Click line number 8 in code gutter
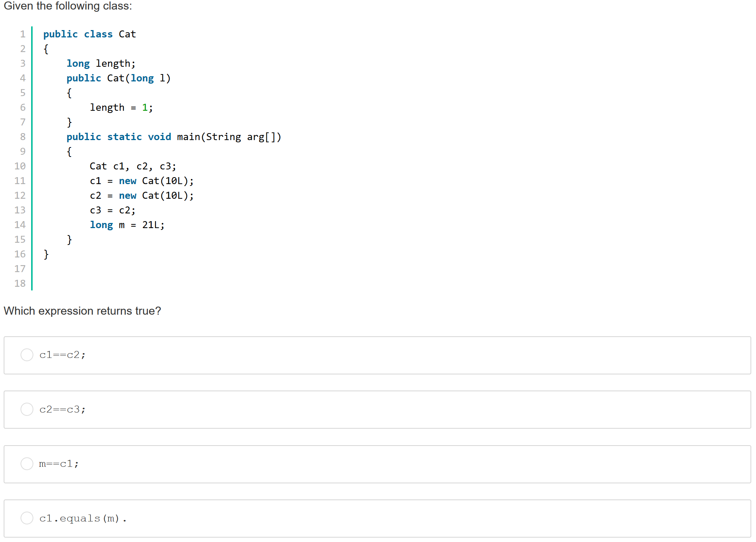 pos(23,137)
